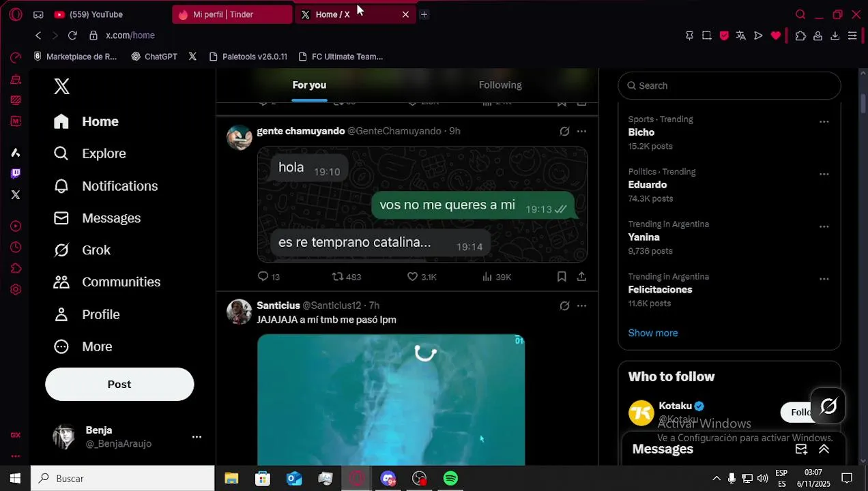Click the X search field
This screenshot has height=491, width=868.
tap(729, 86)
